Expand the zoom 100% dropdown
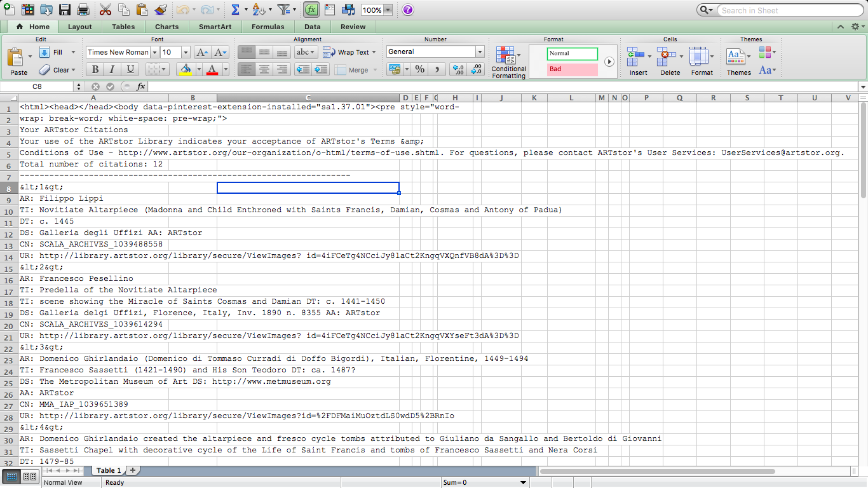 point(388,10)
